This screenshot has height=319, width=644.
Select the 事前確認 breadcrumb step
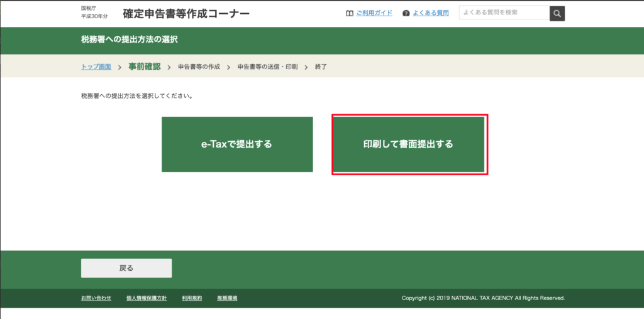pyautogui.click(x=144, y=67)
